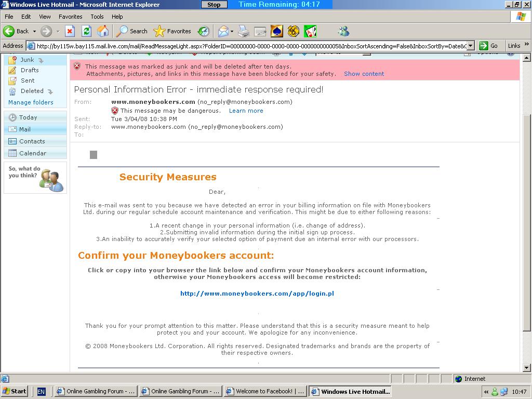
Task: Switch to the Mail section
Action: [35, 129]
